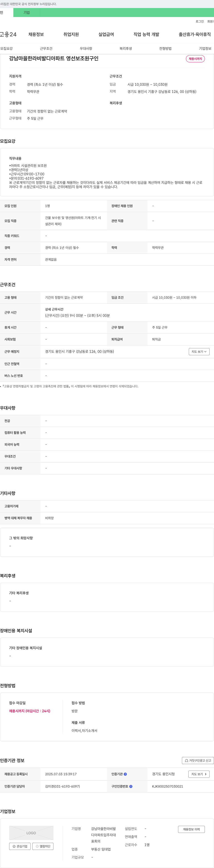This screenshot has height=868, width=214.
Task: Jump to 모집요강 section tab
Action: [x=6, y=48]
